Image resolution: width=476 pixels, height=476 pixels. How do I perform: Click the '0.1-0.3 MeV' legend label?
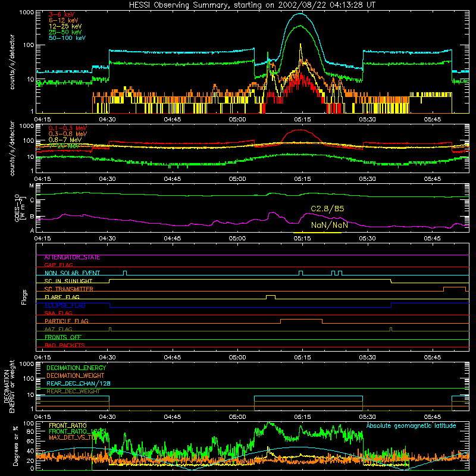pos(68,128)
